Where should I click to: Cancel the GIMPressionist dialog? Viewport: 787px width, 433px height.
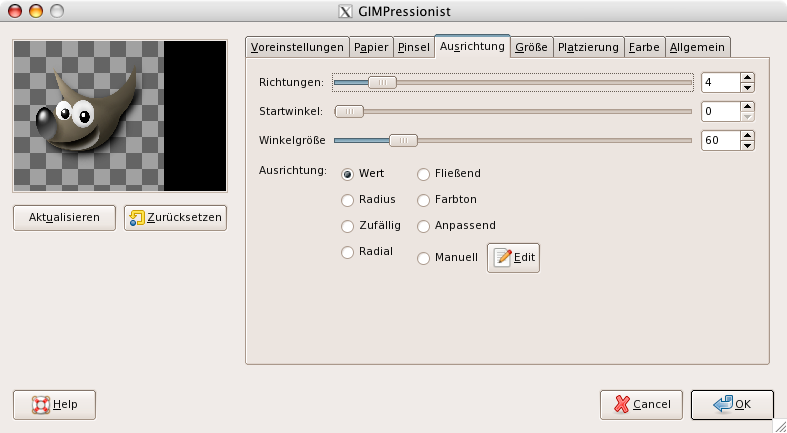click(641, 405)
